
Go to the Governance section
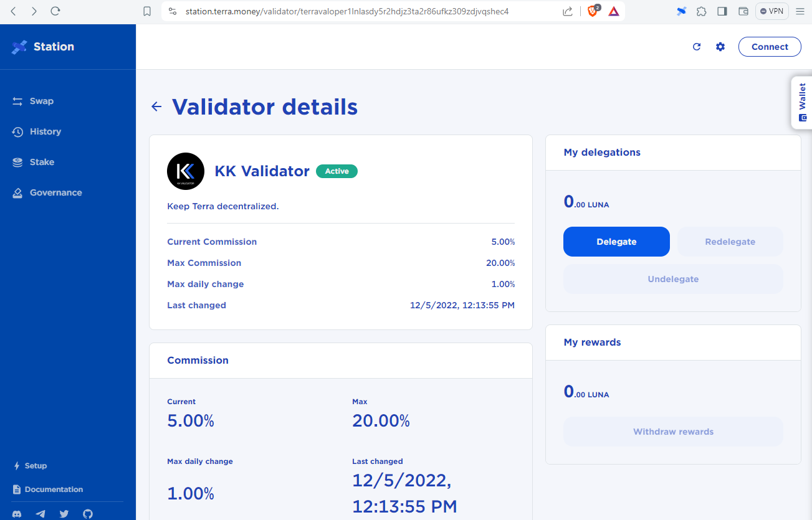(55, 192)
